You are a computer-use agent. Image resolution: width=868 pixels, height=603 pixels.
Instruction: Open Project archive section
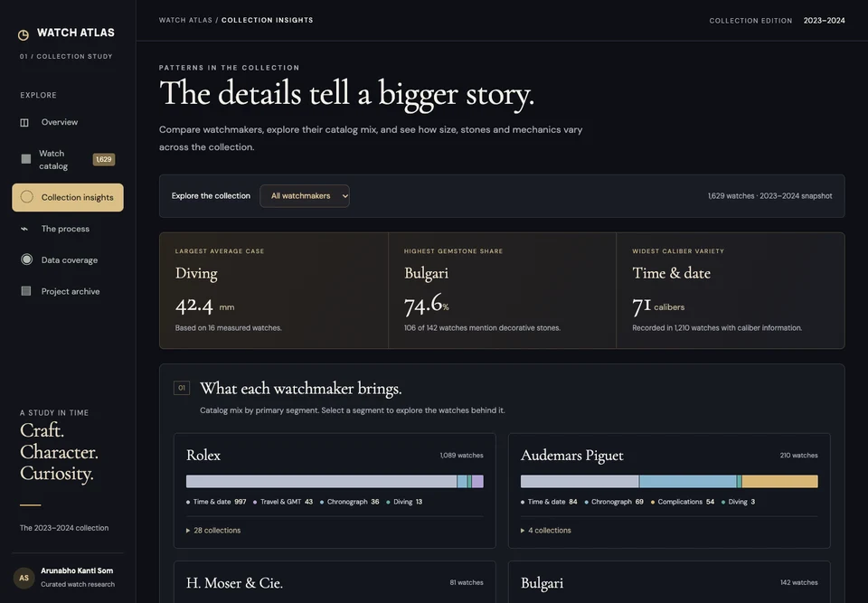click(68, 291)
